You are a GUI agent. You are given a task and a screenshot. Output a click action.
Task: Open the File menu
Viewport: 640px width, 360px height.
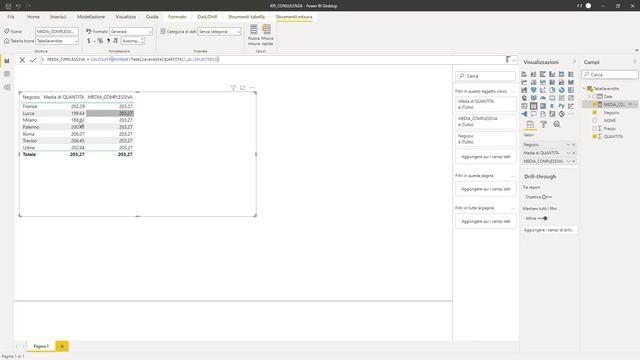(11, 17)
